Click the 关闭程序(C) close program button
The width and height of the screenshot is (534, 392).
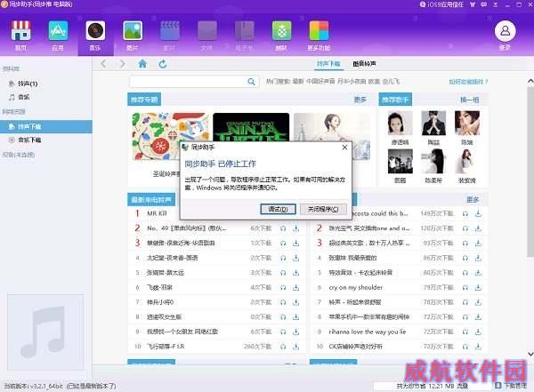tap(323, 209)
